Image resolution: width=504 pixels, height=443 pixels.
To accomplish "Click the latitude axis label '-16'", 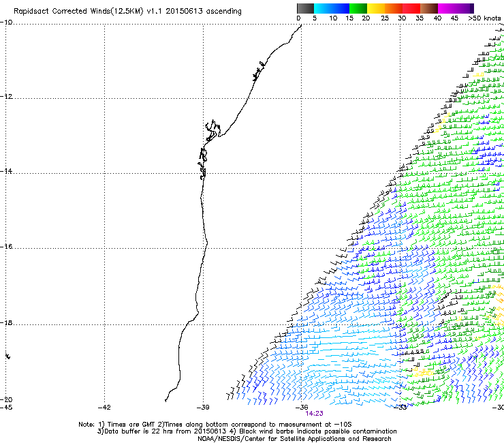I will coord(6,247).
